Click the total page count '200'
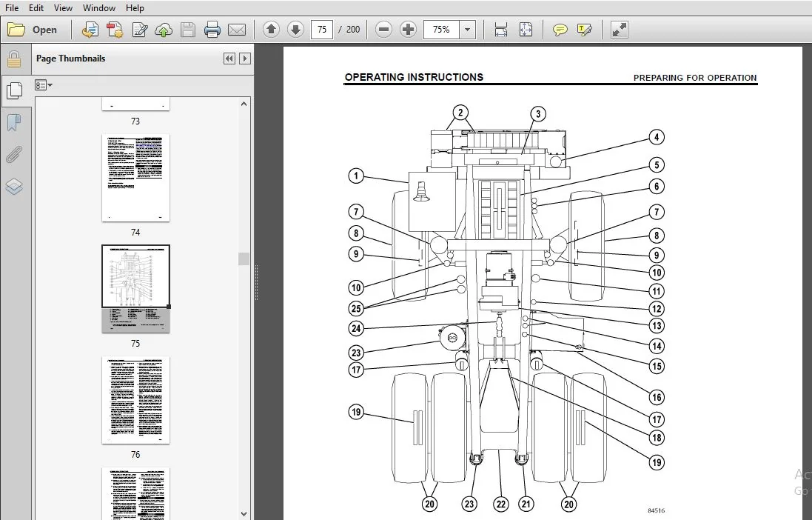 (352, 30)
